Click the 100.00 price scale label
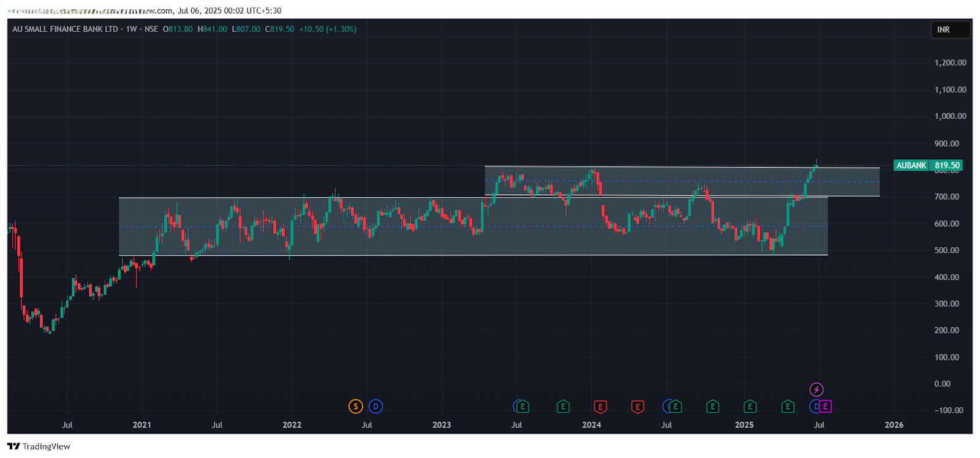 pyautogui.click(x=947, y=357)
